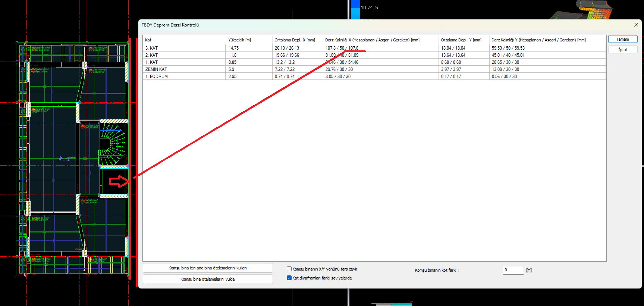The height and width of the screenshot is (306, 644).
Task: Focus the 'Komşu binanın kot farkı' input field
Action: pos(513,270)
